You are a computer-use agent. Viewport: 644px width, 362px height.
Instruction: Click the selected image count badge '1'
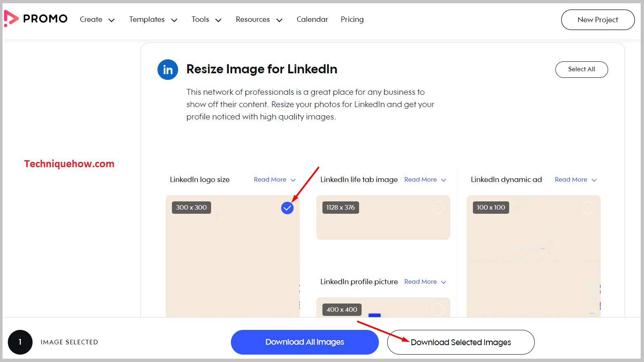[20, 342]
